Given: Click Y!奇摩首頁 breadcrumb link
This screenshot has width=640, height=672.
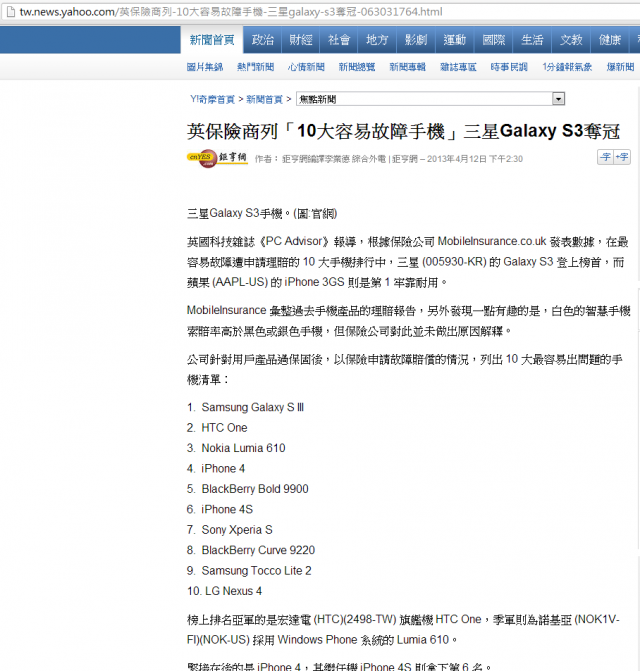Looking at the screenshot, I should tap(212, 99).
